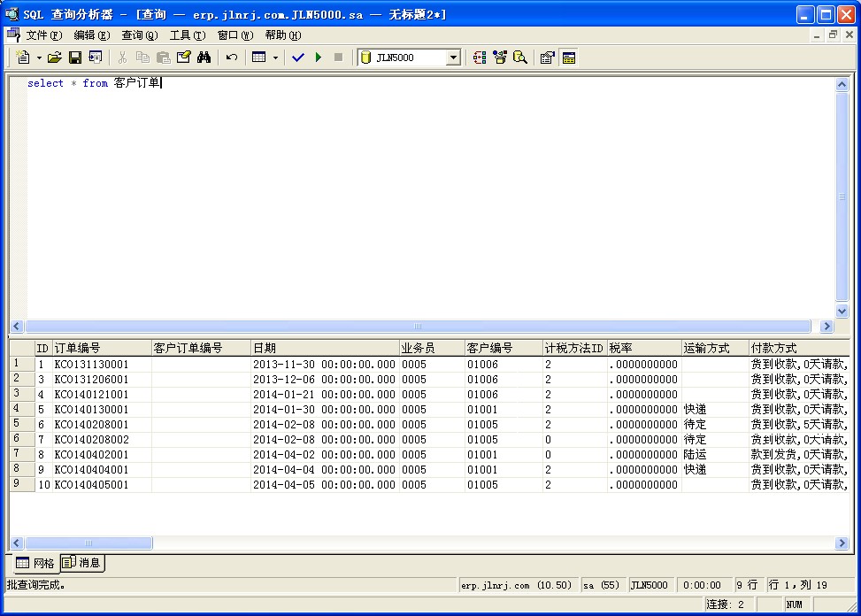Click the KC0140402001 cell in the grid
Viewport: 861px width, 616px height.
point(92,454)
